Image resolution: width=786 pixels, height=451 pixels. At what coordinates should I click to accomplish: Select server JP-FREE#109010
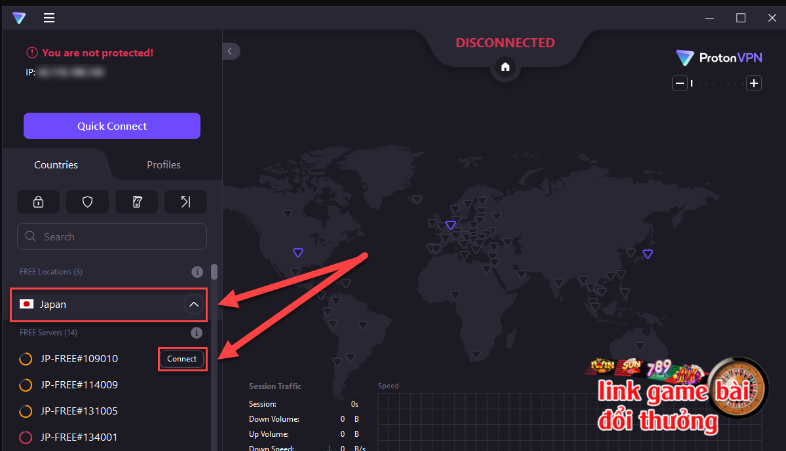(x=79, y=359)
